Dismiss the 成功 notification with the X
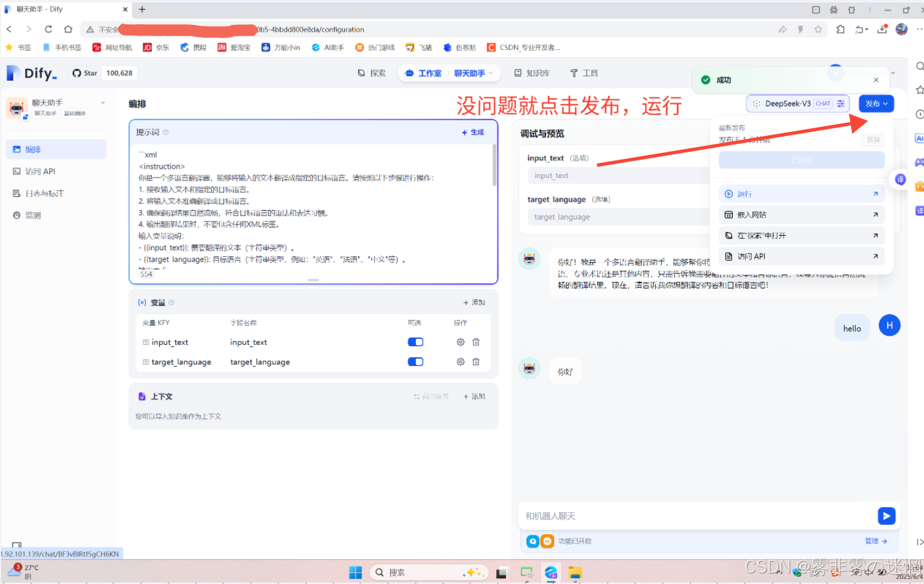This screenshot has width=924, height=584. point(876,80)
